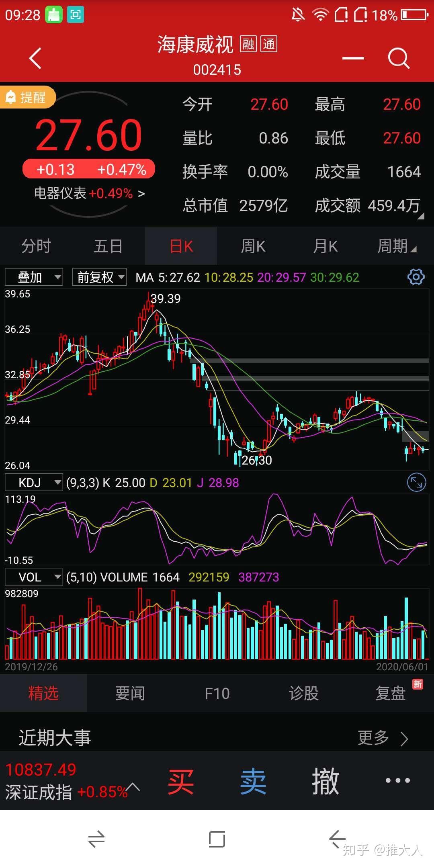Tap the 卖 sell button

(x=253, y=782)
